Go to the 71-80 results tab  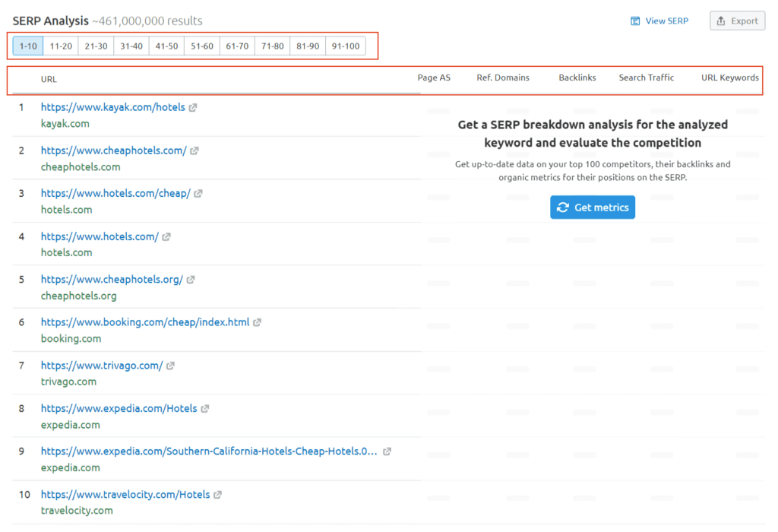coord(273,46)
